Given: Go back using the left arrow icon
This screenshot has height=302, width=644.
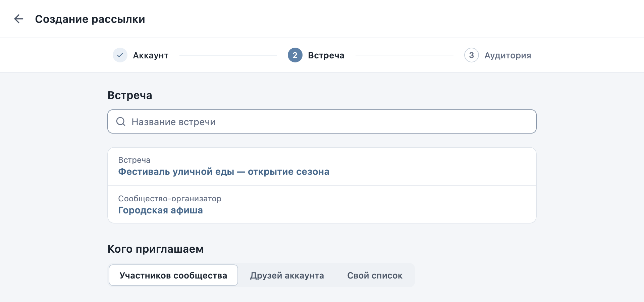Looking at the screenshot, I should [19, 19].
